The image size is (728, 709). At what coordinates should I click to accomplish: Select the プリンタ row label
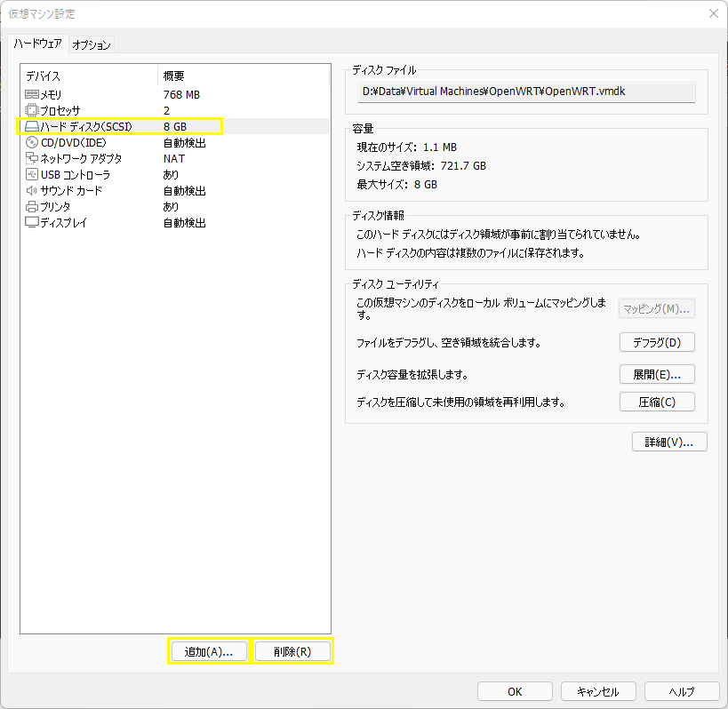[x=55, y=206]
